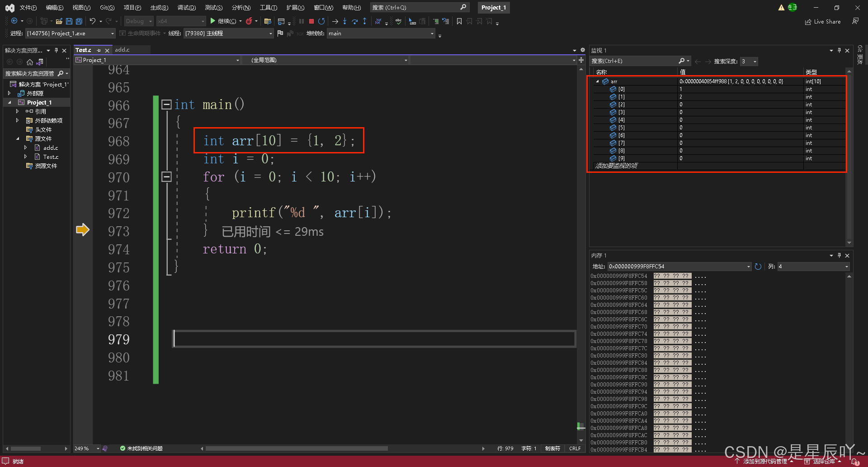Open the Git 更改 side tab

[x=860, y=55]
